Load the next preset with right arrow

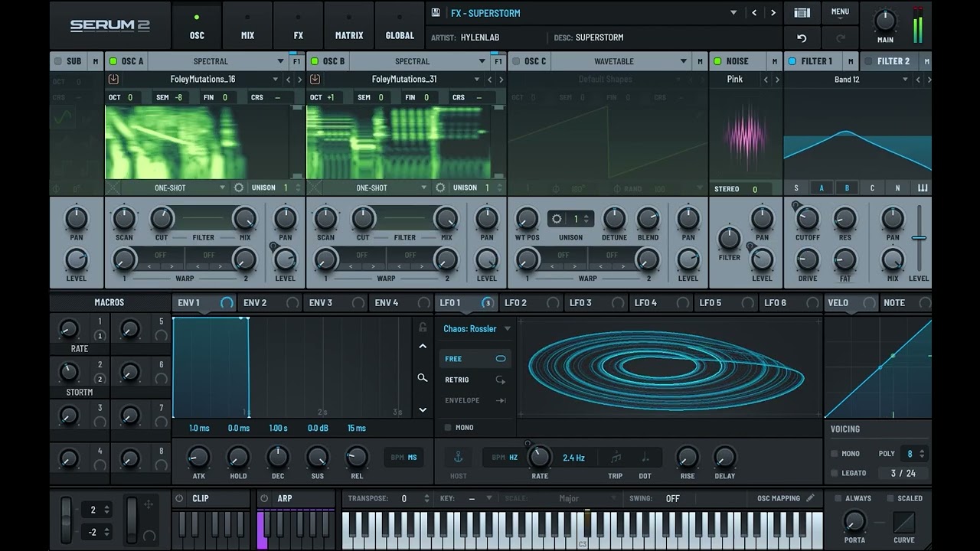click(773, 13)
